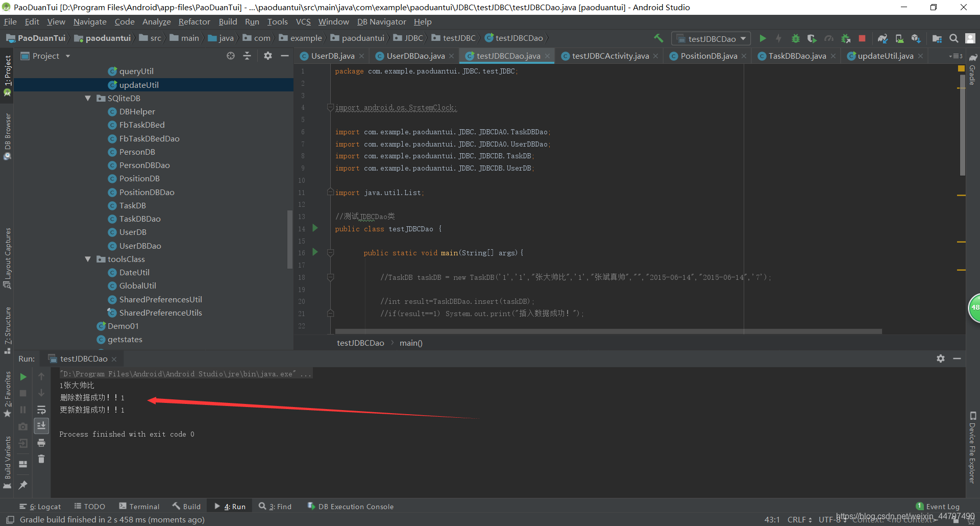This screenshot has width=980, height=526.
Task: Sync project with Gradle files icon
Action: tap(883, 38)
